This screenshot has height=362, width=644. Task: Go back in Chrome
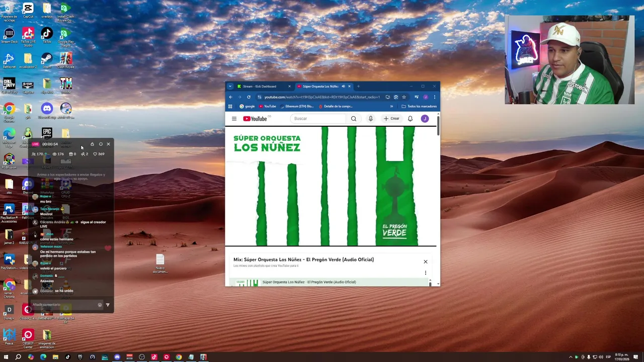click(230, 97)
